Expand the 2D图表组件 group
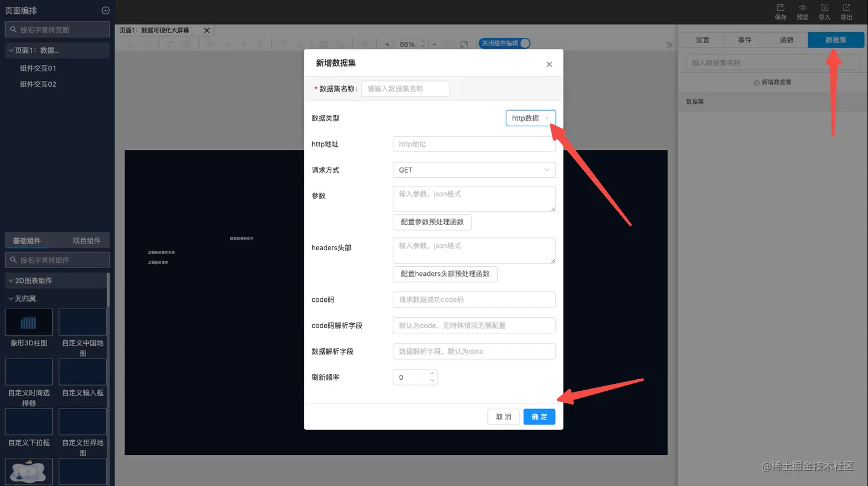This screenshot has width=868, height=486. coord(56,281)
